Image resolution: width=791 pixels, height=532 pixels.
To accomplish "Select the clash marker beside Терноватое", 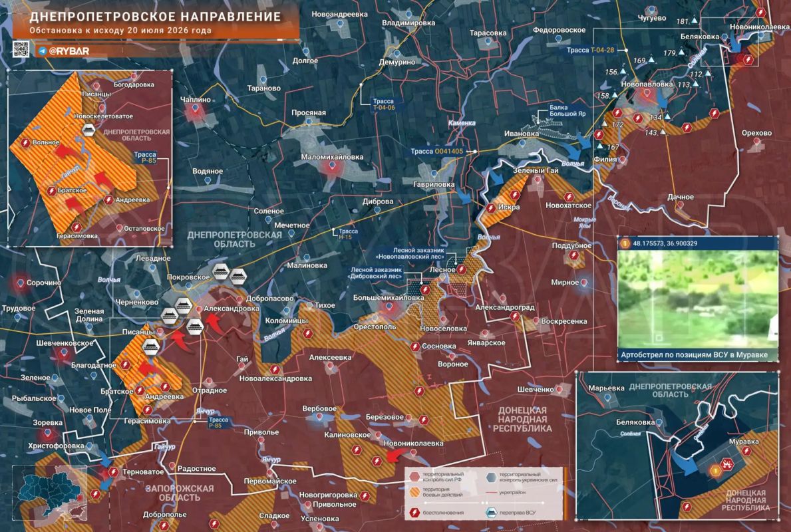I will 114,472.
